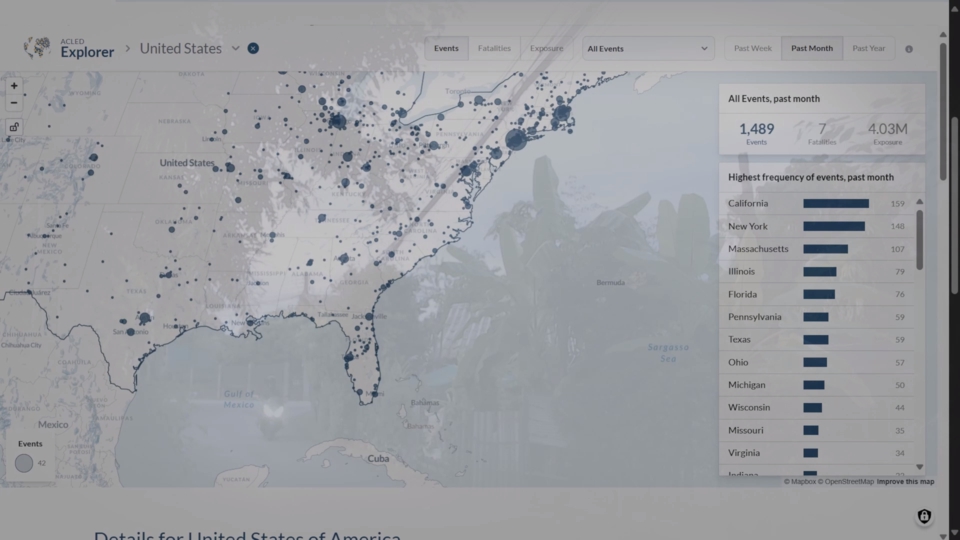Click the Cuba label on the map
Image resolution: width=960 pixels, height=540 pixels.
pos(378,458)
